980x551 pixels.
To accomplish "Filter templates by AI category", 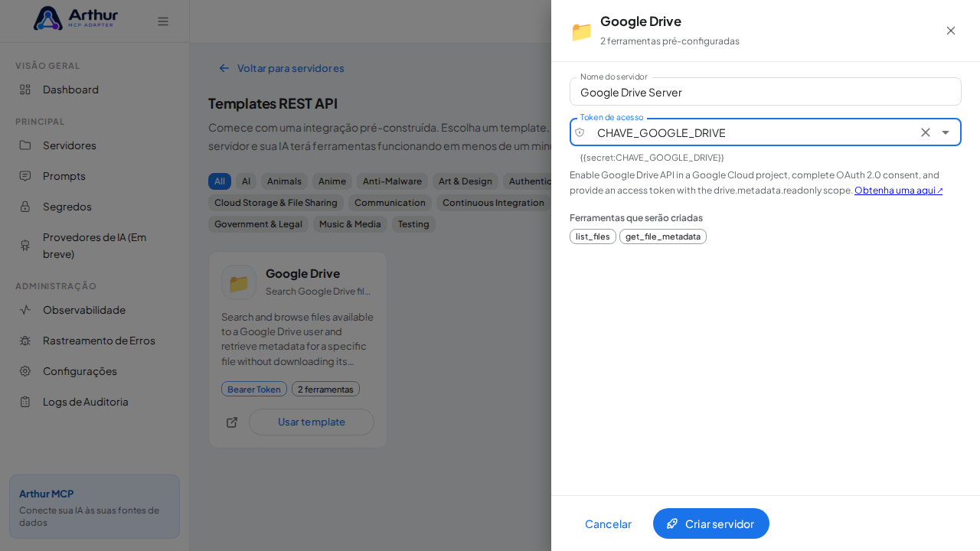I will tap(246, 181).
